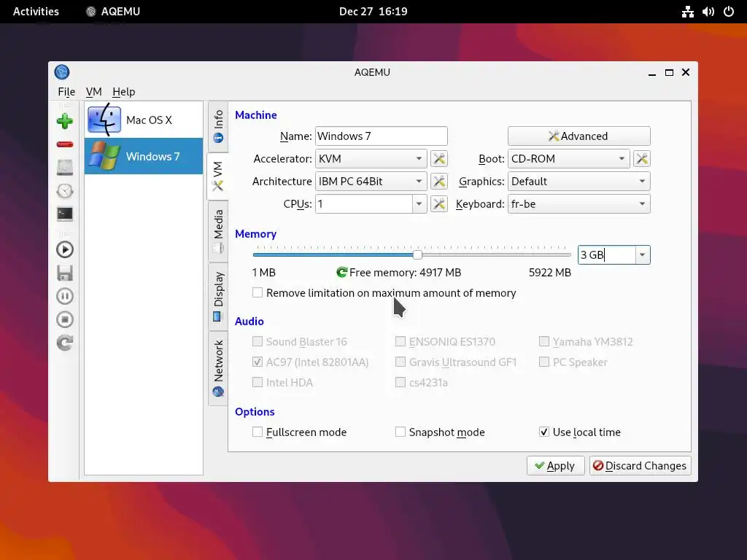Open the volume icon in top bar

pos(708,12)
